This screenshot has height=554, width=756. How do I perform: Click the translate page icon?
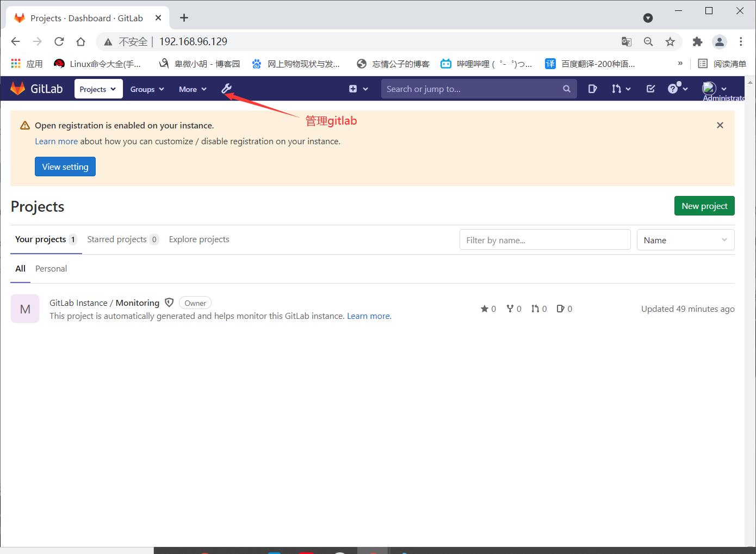click(x=627, y=41)
